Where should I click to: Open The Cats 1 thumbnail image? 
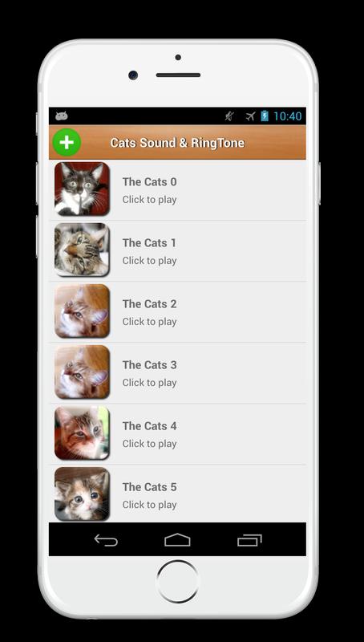83,250
